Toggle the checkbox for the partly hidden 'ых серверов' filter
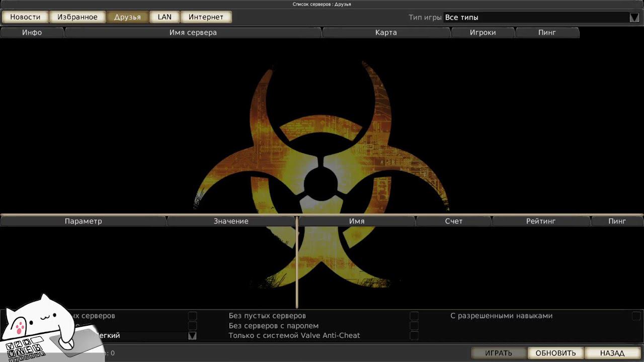Viewport: 644px width, 362px height. pyautogui.click(x=192, y=316)
